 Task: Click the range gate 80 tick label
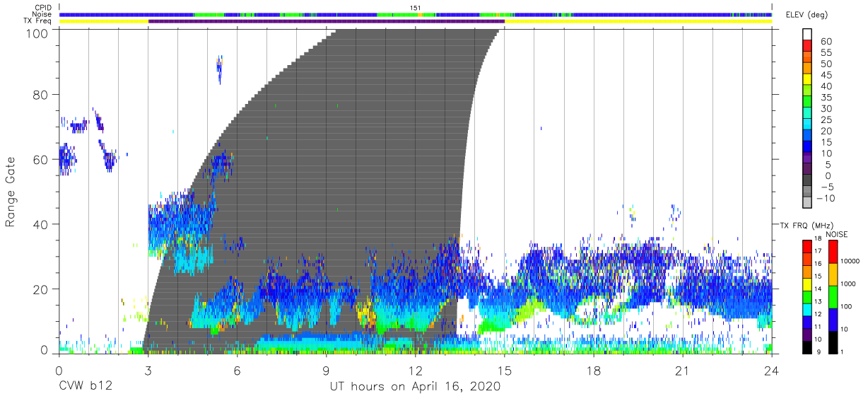(40, 95)
